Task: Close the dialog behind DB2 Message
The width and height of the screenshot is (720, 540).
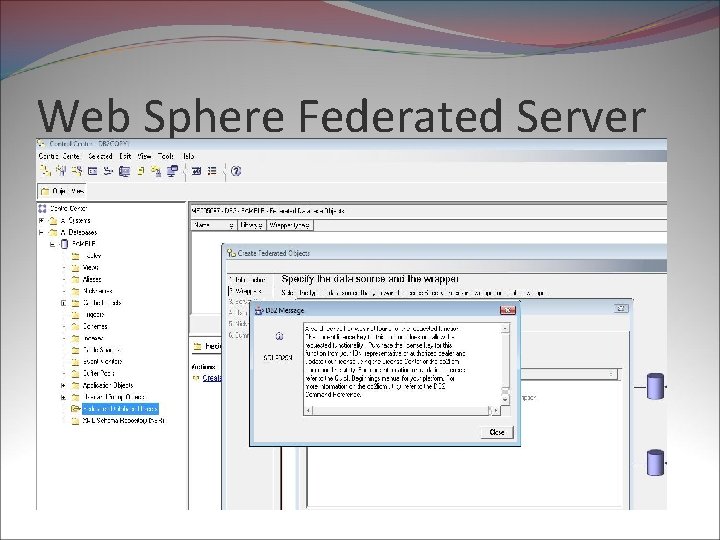Action: point(621,308)
